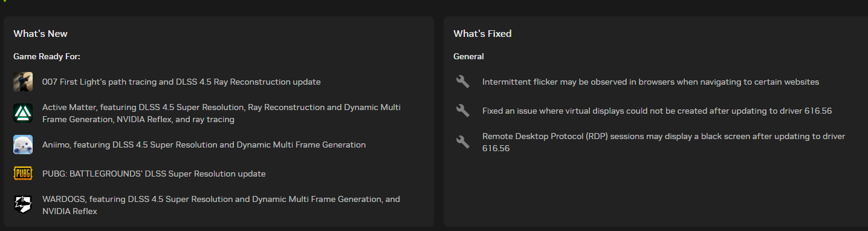The height and width of the screenshot is (231, 868).
Task: Click the Active Matter DLSS 4.5 description
Action: pos(221,113)
